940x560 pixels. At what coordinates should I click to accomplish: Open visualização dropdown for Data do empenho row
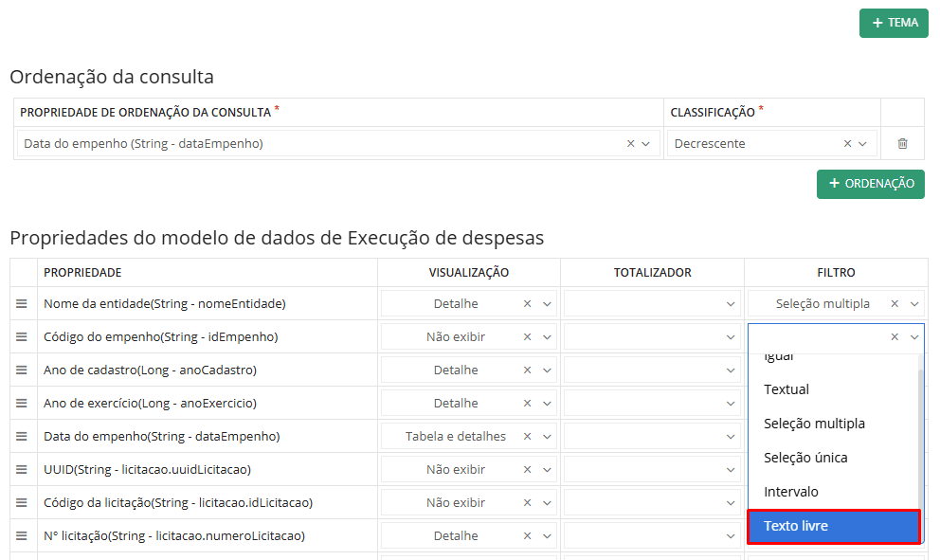547,437
